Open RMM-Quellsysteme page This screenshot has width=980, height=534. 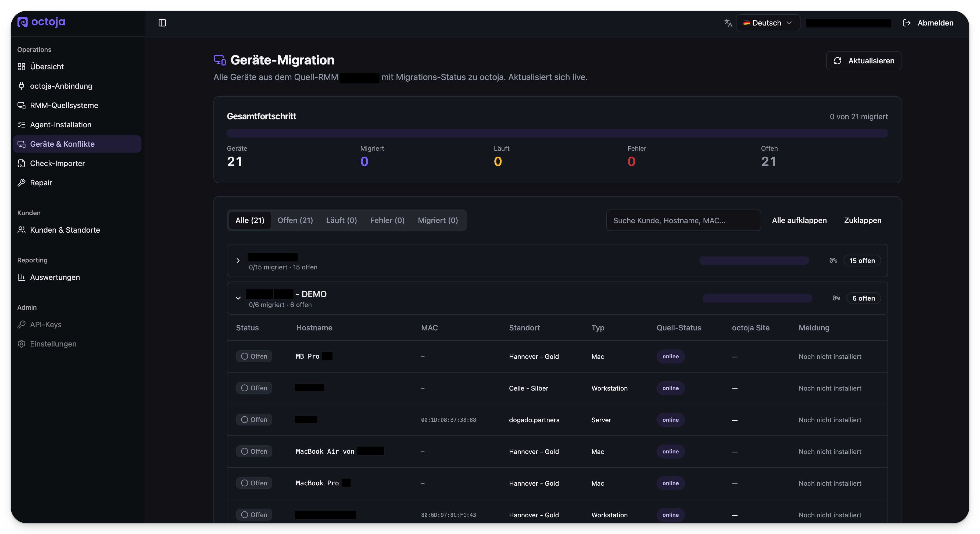[x=77, y=105]
